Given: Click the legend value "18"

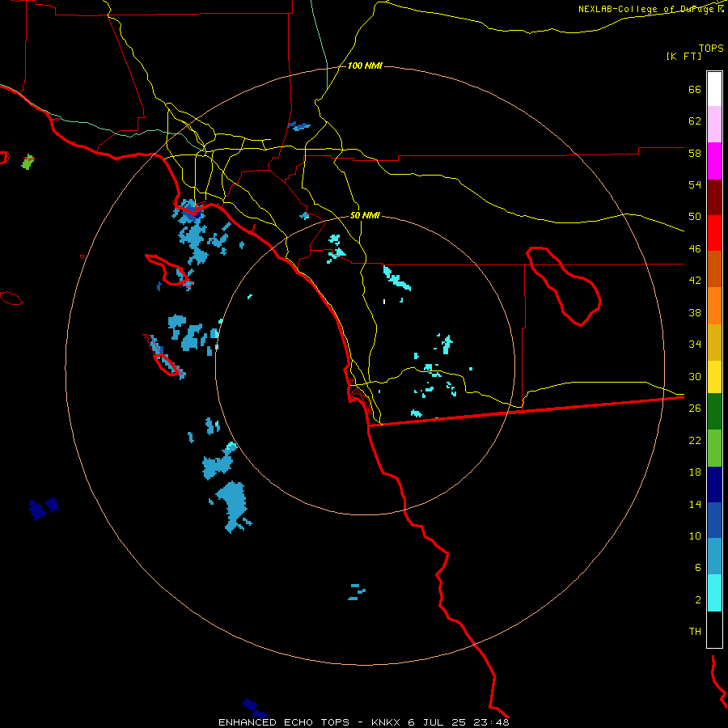Looking at the screenshot, I should 695,472.
